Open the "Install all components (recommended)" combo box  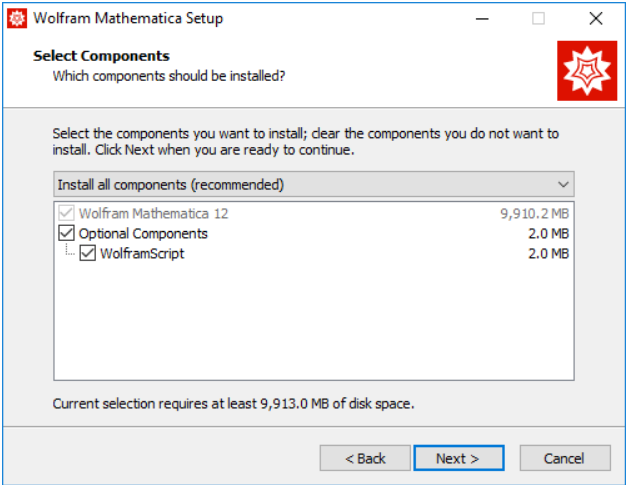coord(300,185)
